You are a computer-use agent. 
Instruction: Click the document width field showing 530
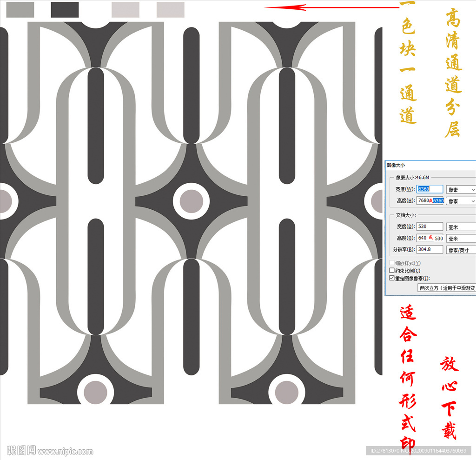430,227
